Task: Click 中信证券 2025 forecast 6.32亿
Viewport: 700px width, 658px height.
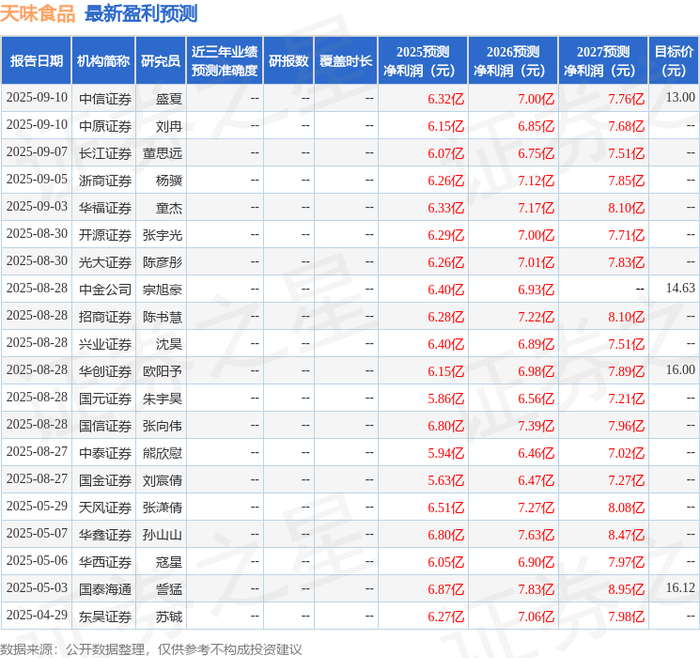Action: [446, 99]
